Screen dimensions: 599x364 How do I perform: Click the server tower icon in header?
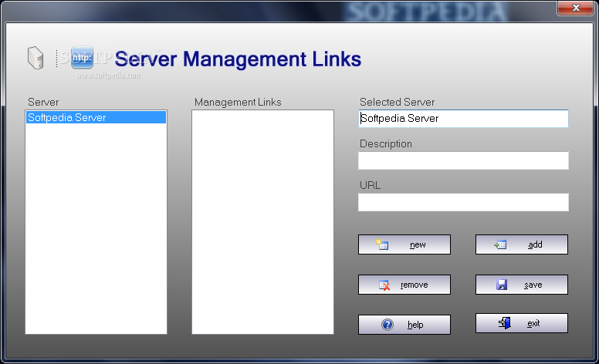(36, 58)
